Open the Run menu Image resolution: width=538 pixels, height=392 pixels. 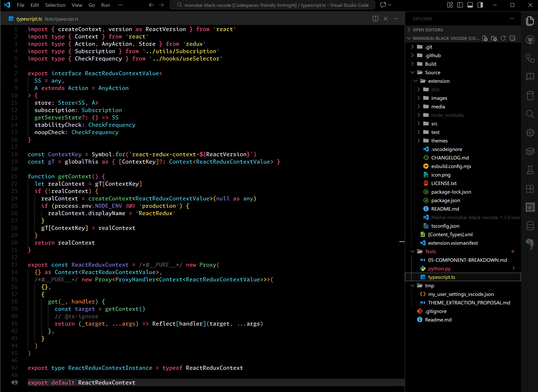pyautogui.click(x=105, y=5)
